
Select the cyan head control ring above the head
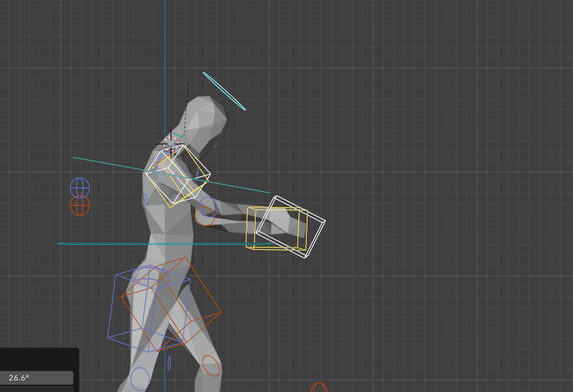[x=224, y=91]
